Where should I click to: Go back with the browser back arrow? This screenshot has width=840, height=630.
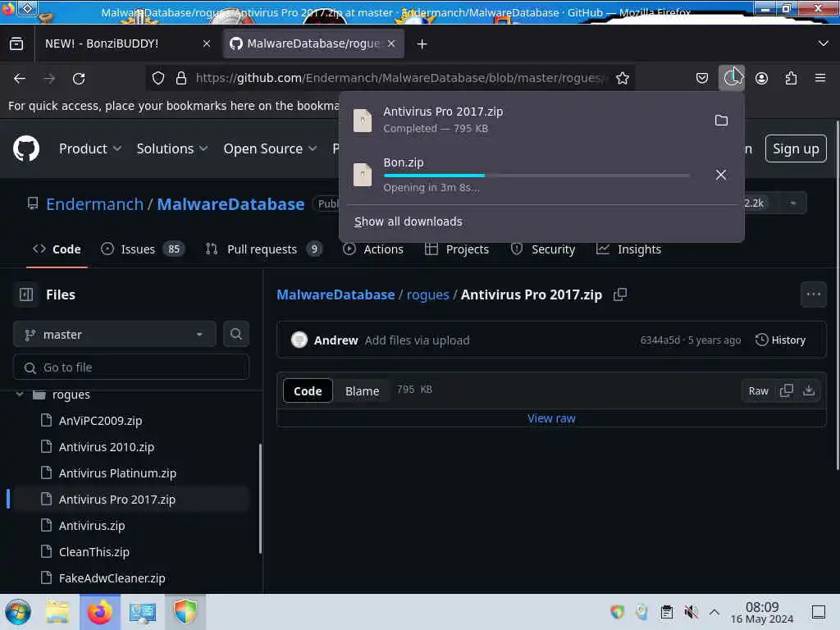point(20,79)
